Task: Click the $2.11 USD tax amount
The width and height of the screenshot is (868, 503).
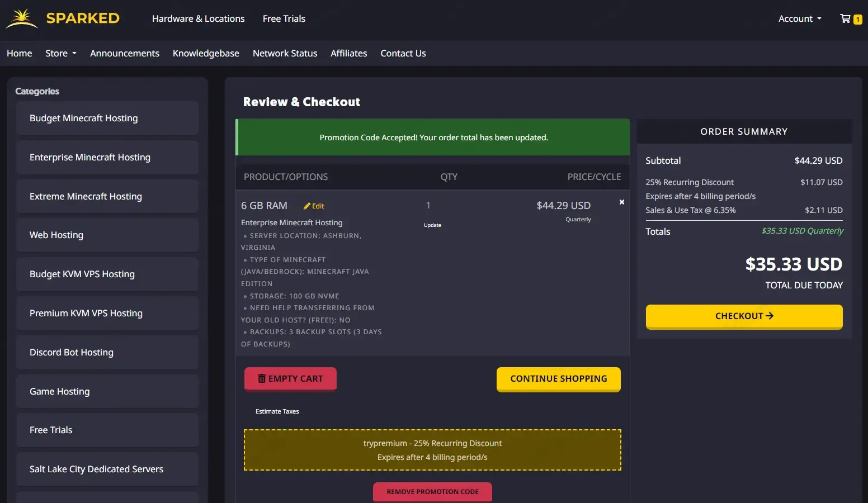Action: [x=823, y=210]
